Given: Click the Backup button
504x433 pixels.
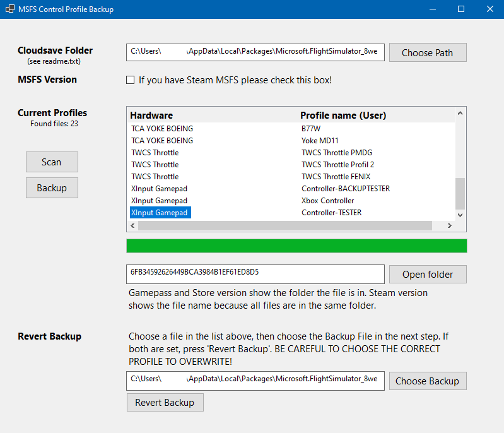Looking at the screenshot, I should (52, 188).
